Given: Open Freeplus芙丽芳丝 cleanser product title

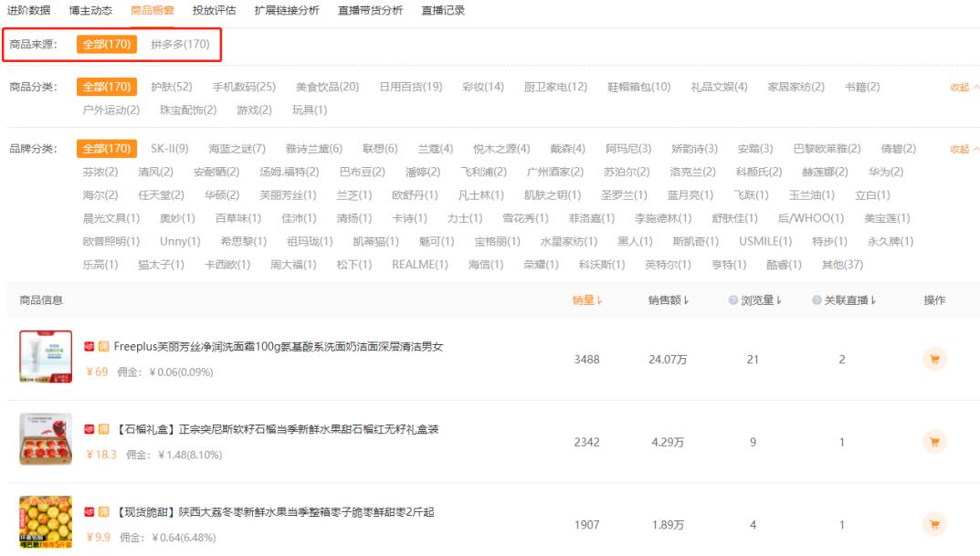Looking at the screenshot, I should 279,346.
